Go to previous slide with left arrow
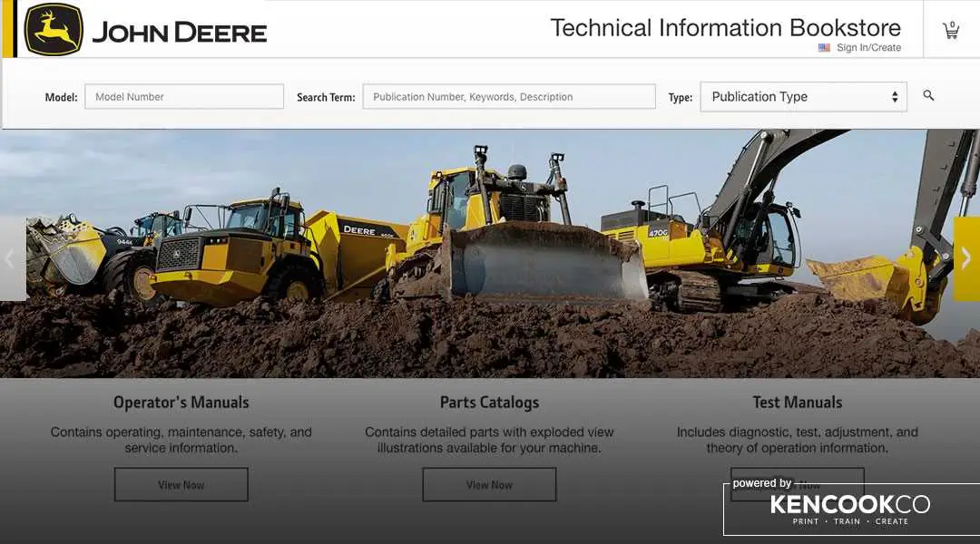This screenshot has width=980, height=544. 11,258
